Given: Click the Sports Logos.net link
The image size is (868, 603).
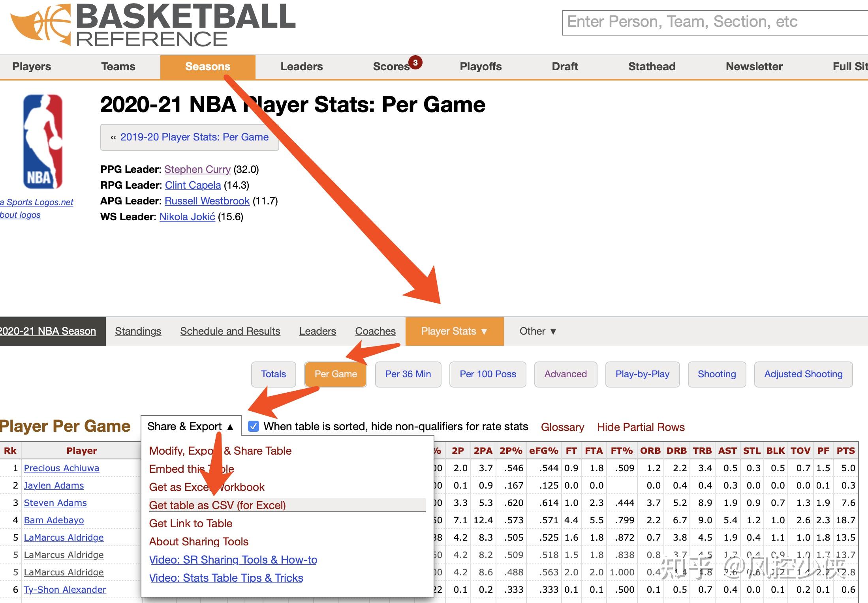Looking at the screenshot, I should (x=37, y=202).
